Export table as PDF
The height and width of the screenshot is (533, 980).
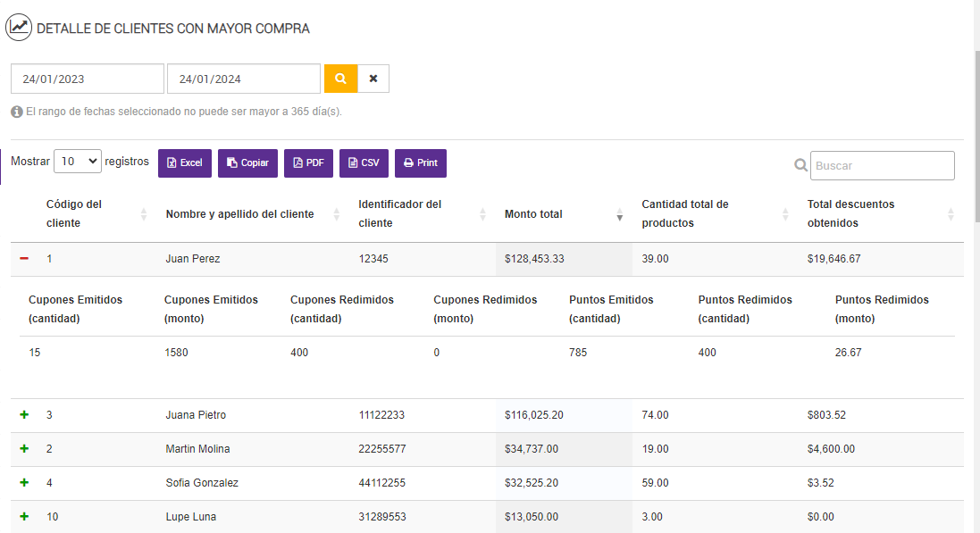click(308, 163)
